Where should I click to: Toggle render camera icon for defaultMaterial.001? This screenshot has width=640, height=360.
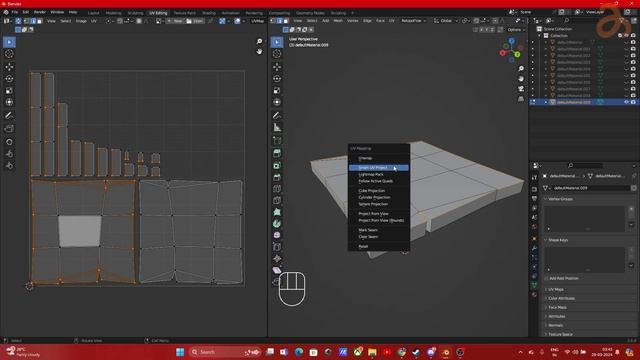[x=633, y=49]
